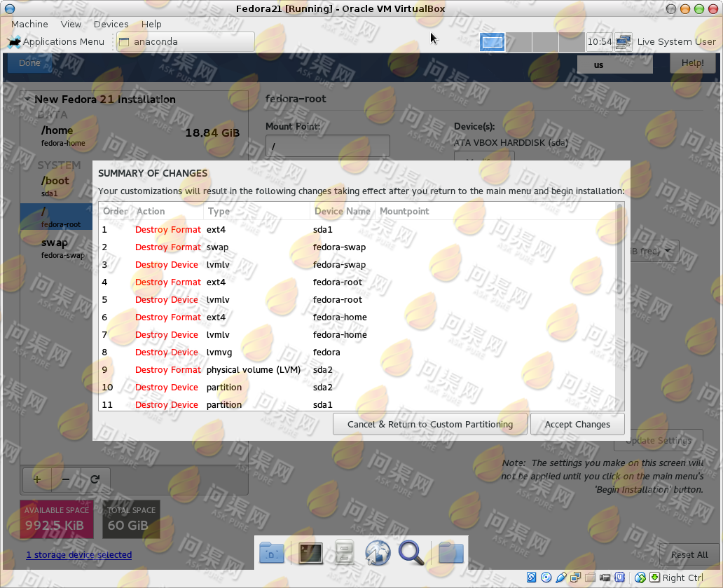Click the USB devices status icon
Viewport: 723px width, 588px height.
(x=560, y=577)
